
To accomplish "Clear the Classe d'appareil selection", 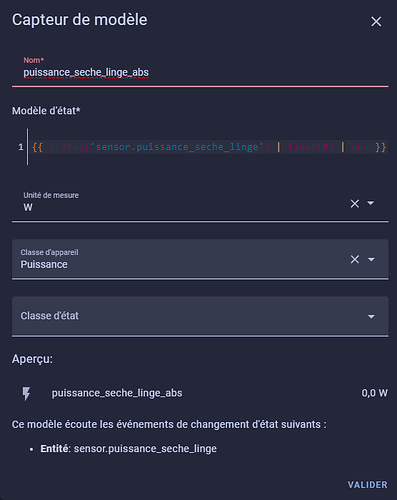I will [x=355, y=259].
